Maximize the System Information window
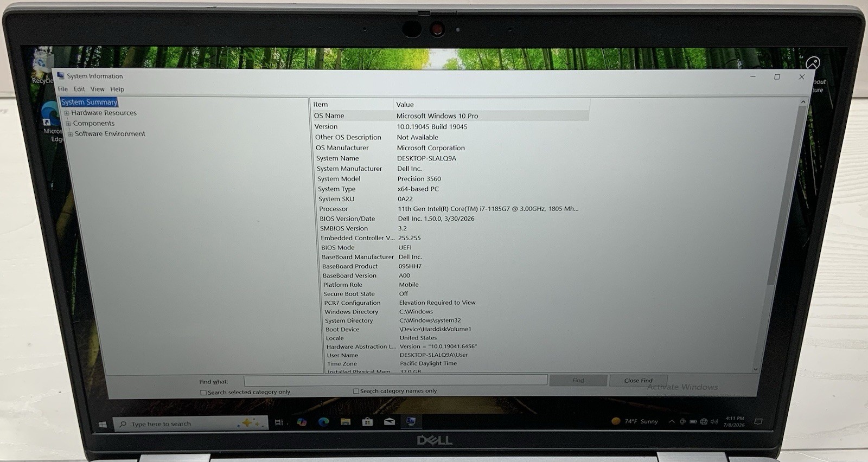868x462 pixels. [x=777, y=77]
